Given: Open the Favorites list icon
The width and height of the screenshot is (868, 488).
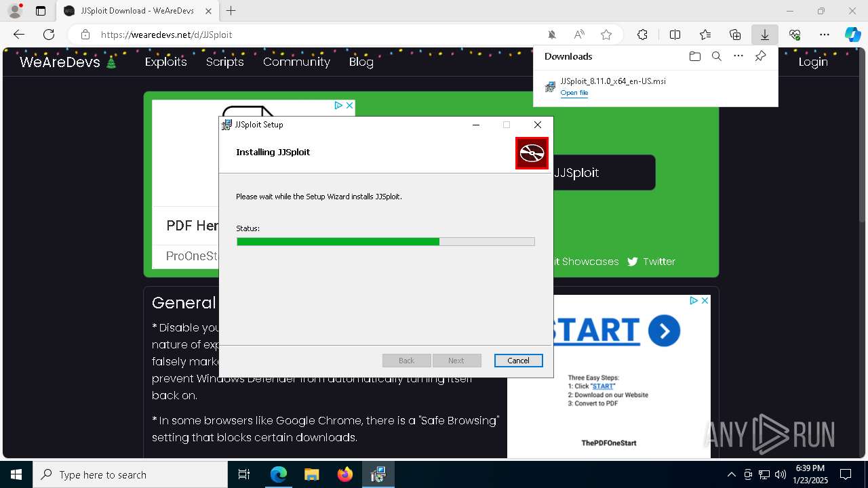Looking at the screenshot, I should point(705,35).
